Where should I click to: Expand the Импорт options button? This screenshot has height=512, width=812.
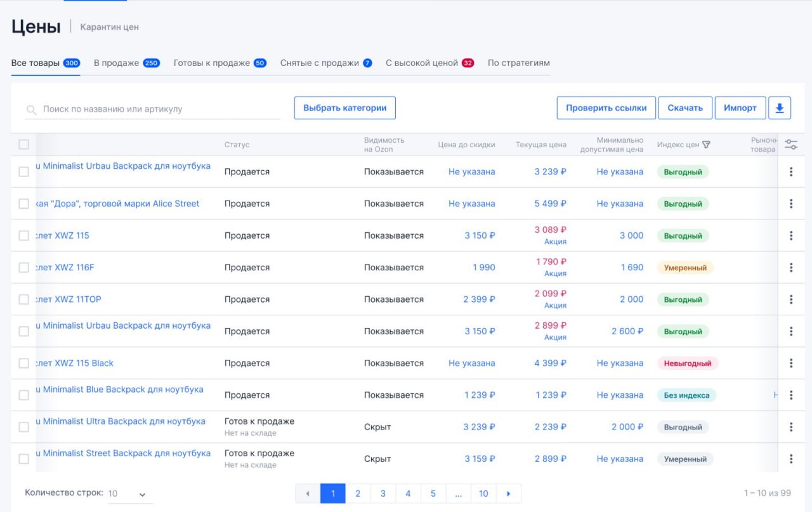pyautogui.click(x=740, y=108)
